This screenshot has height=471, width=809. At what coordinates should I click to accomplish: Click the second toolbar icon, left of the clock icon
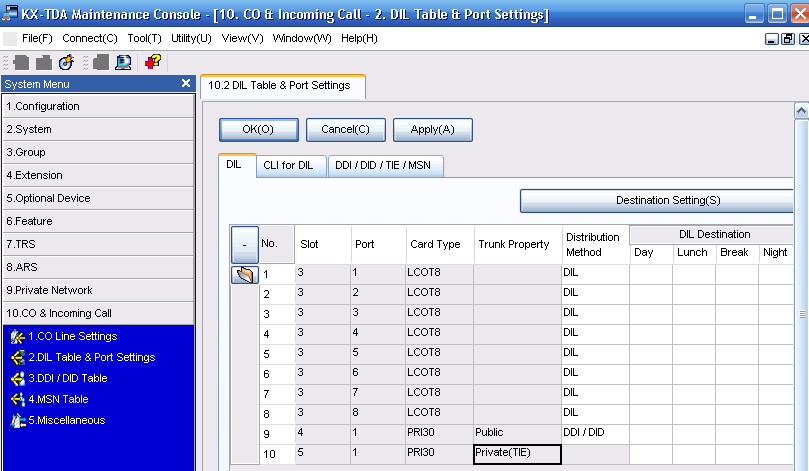pos(44,62)
